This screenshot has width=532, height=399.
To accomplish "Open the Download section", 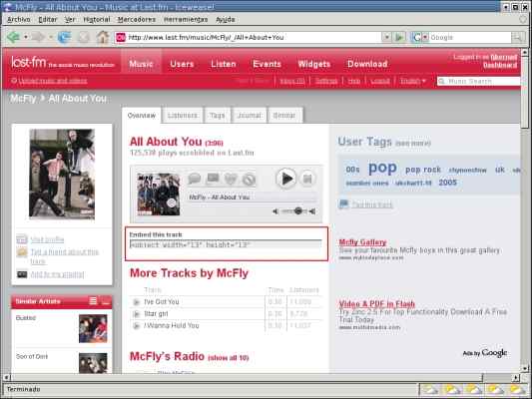I will 367,64.
